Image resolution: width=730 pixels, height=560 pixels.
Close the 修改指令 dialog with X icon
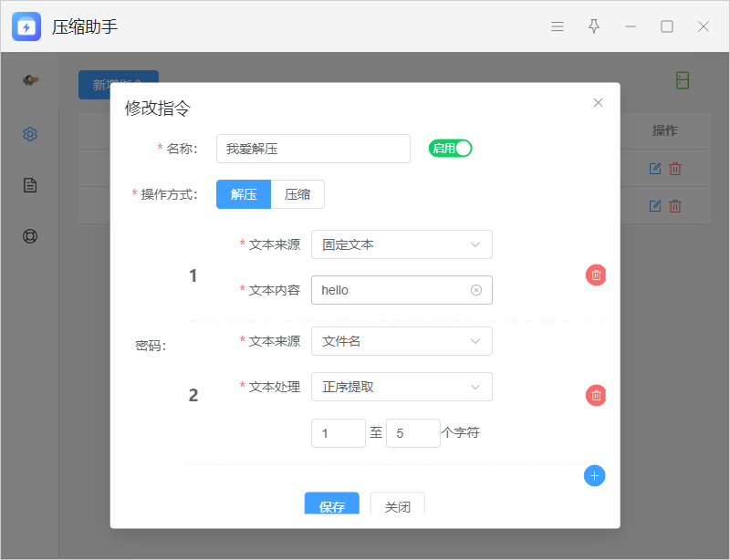coord(598,103)
